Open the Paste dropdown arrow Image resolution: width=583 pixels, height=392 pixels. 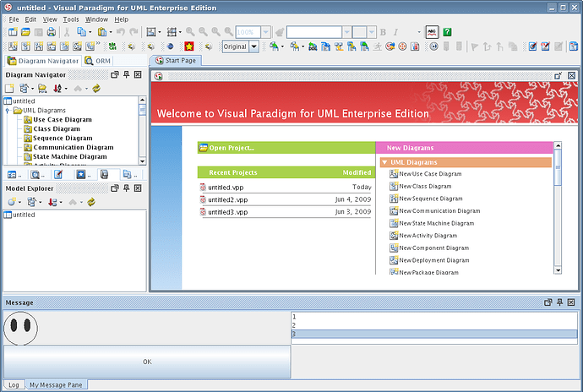(111, 32)
